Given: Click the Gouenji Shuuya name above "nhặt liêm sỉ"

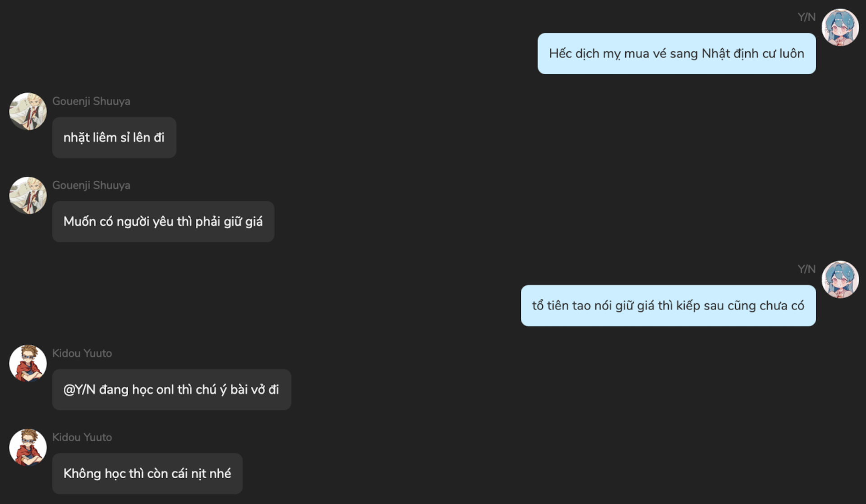Looking at the screenshot, I should (91, 101).
